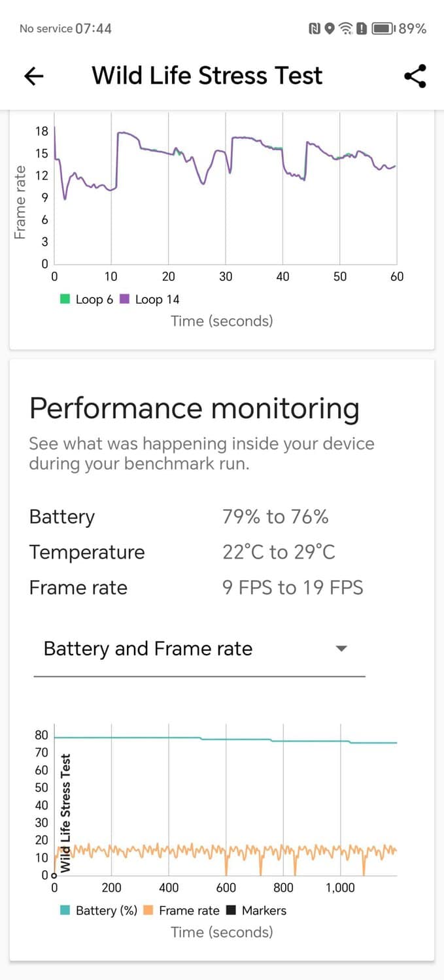Tap the back arrow icon
The width and height of the screenshot is (444, 980).
(33, 76)
